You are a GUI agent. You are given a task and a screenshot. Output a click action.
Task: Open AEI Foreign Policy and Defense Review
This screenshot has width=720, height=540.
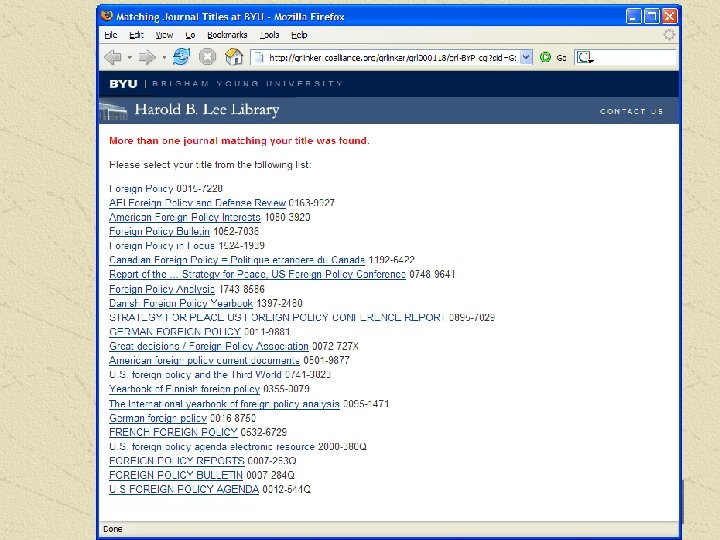197,203
